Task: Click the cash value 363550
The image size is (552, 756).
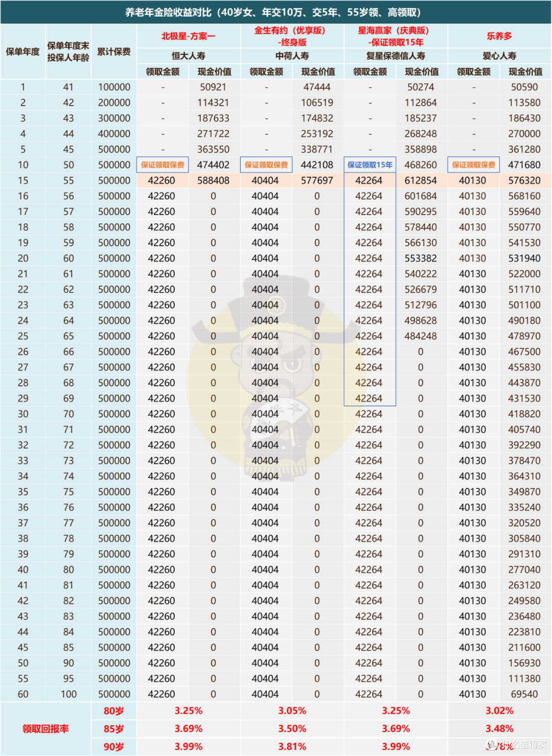Action: (x=213, y=150)
